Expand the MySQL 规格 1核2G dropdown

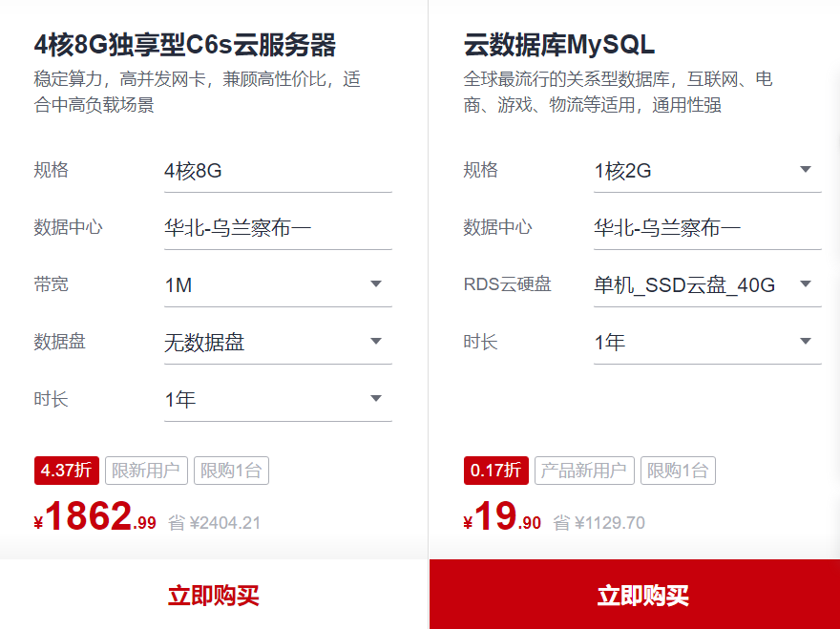(x=706, y=171)
